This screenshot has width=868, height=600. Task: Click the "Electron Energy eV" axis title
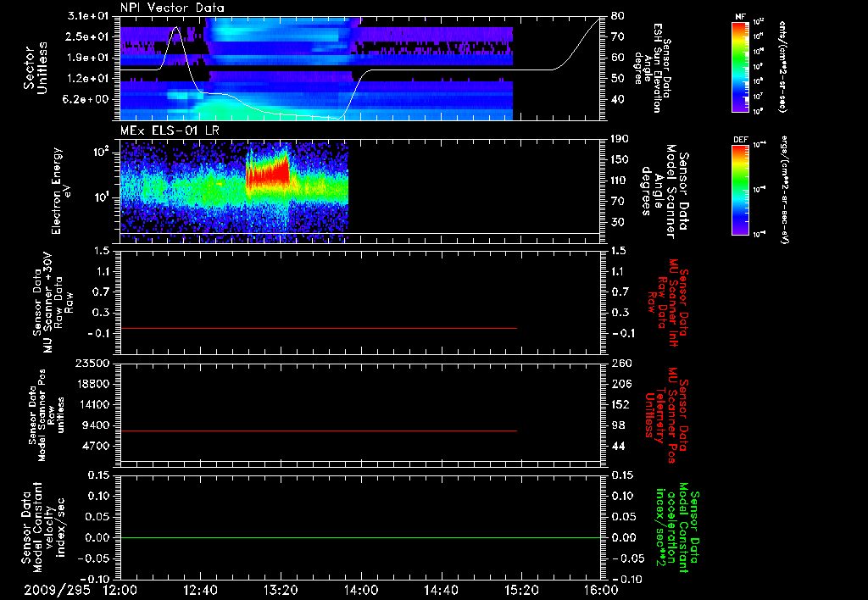tap(61, 191)
